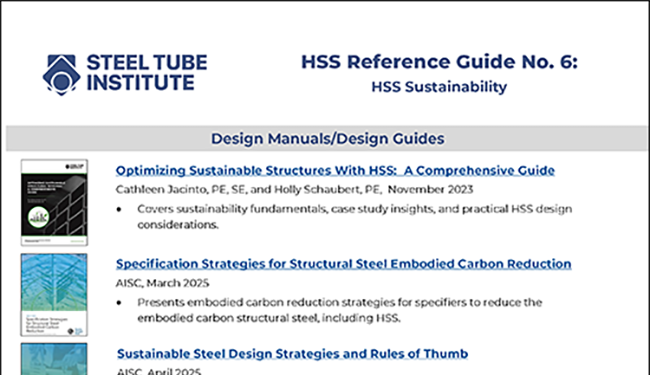The image size is (650, 375).
Task: Click the black Optimizing Sustainable Structures cover thumbnail
Action: coord(54,202)
